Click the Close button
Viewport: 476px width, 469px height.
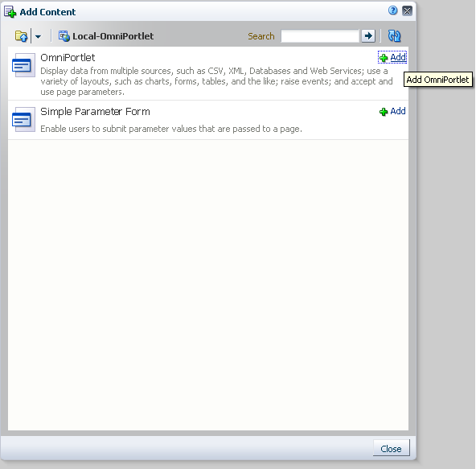coord(391,448)
